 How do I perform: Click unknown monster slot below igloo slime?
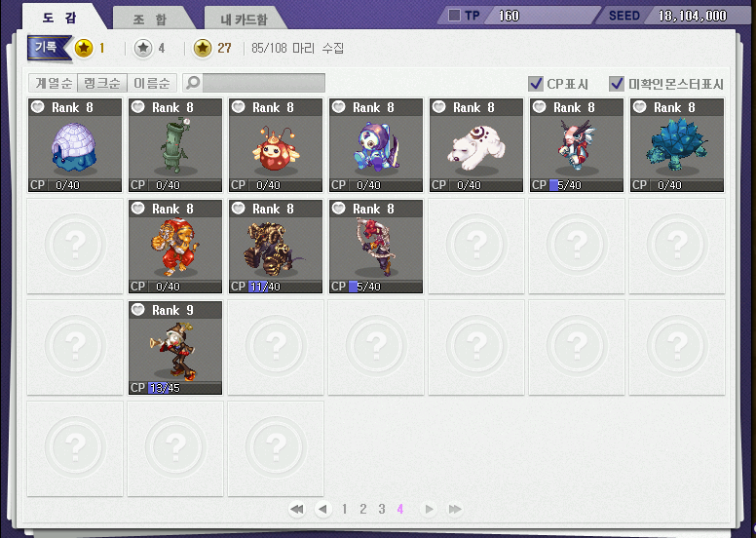75,246
